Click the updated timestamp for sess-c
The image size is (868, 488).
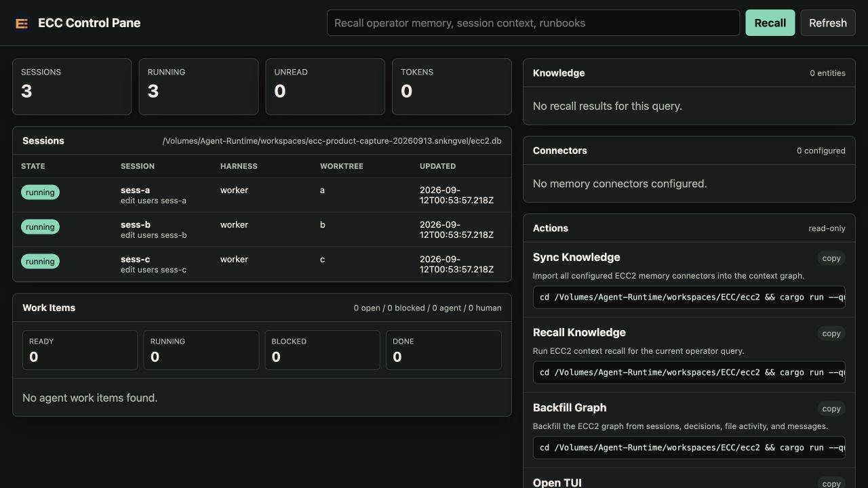(456, 264)
